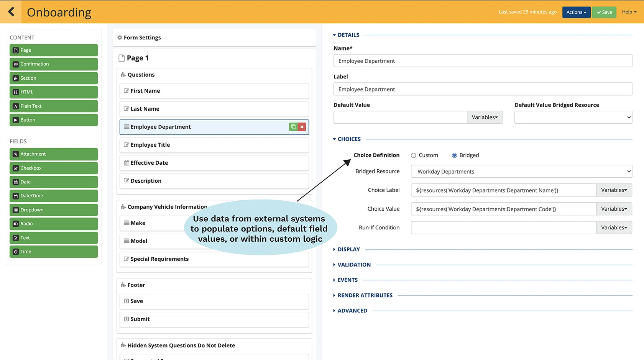Select the Effective Date field
Image resolution: width=644 pixels, height=360 pixels.
click(x=214, y=163)
